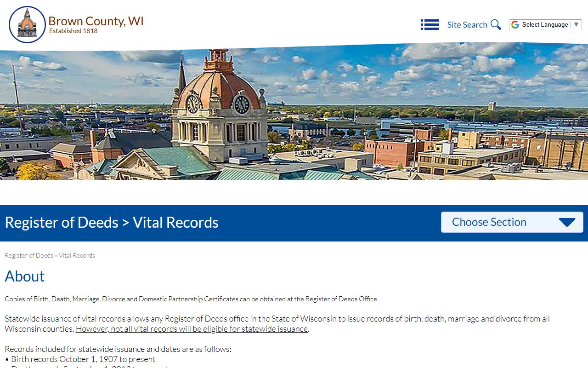Screen dimensions: 588x368
Task: Click the 'Copies of Birth, Death, Marriage' sentence
Action: coord(192,299)
